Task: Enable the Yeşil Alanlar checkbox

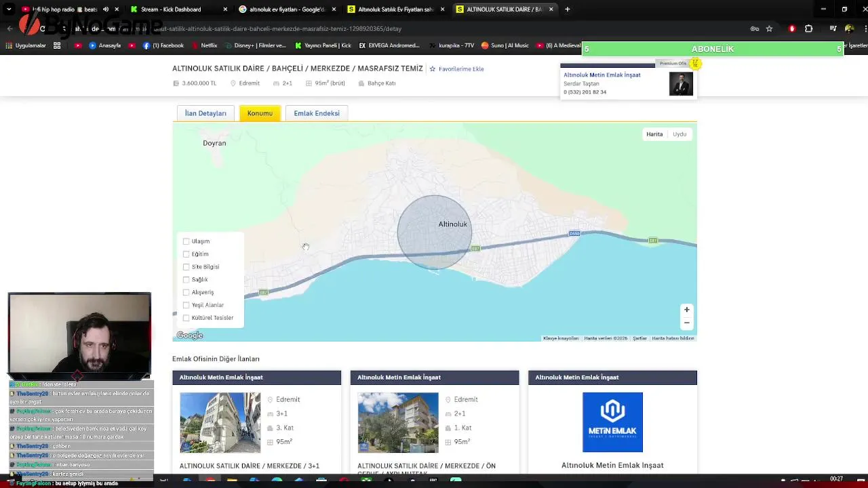Action: [186, 305]
